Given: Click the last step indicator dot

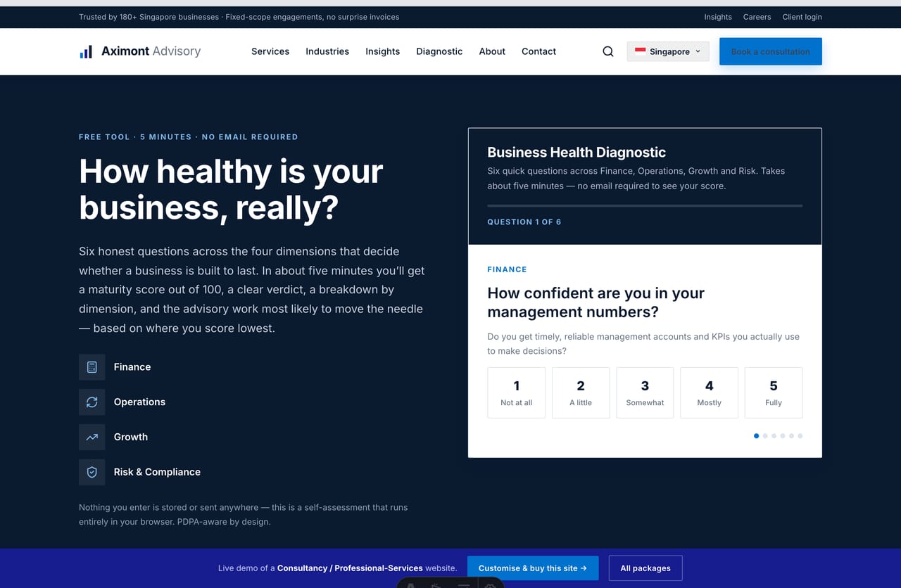Looking at the screenshot, I should (800, 436).
